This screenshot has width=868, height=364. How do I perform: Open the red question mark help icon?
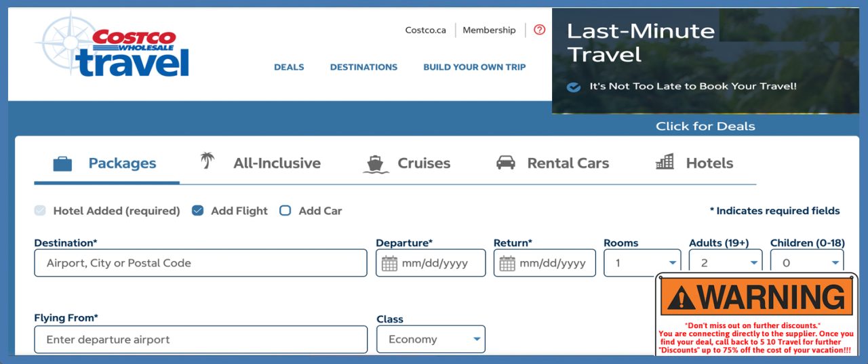pyautogui.click(x=539, y=30)
